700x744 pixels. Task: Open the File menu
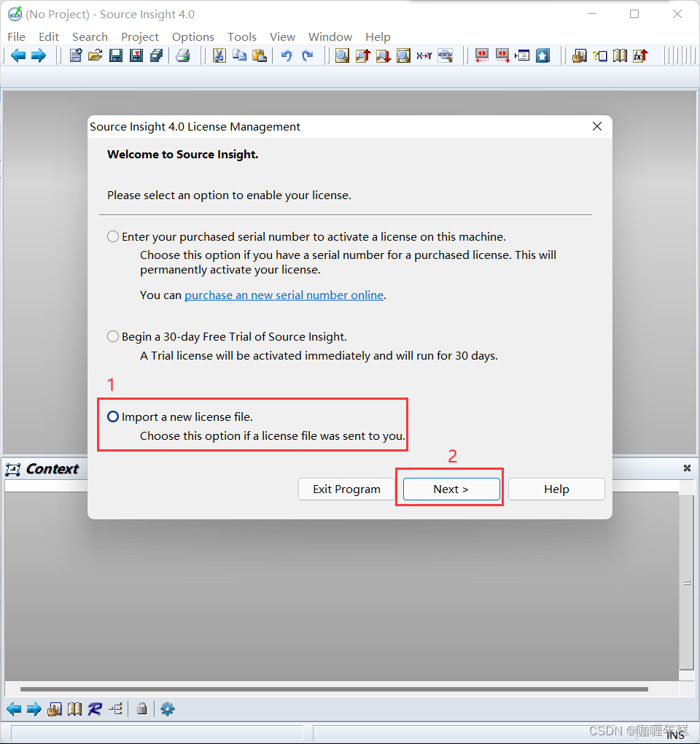coord(17,36)
